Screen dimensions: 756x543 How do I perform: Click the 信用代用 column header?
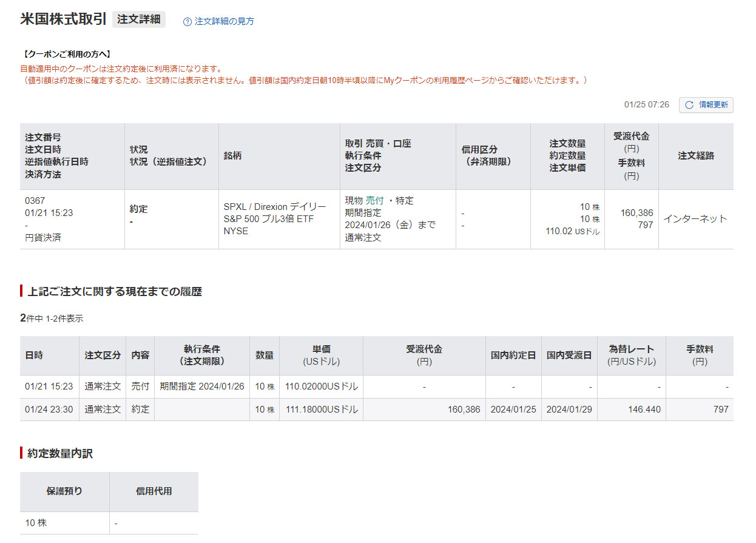pyautogui.click(x=154, y=491)
